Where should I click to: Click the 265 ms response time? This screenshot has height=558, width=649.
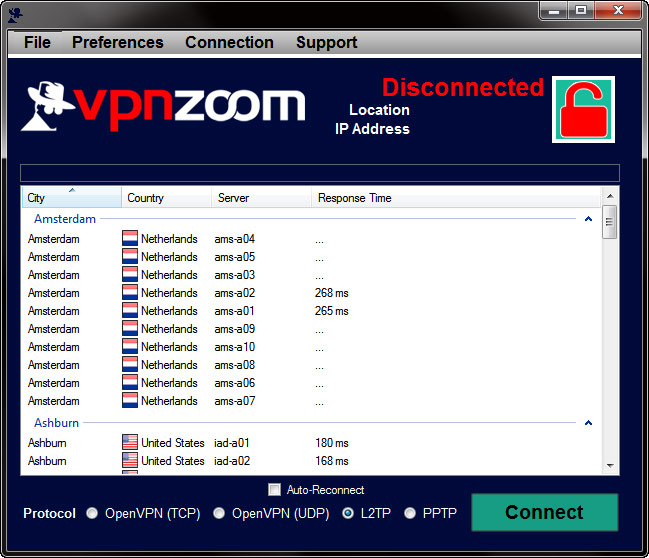click(332, 311)
